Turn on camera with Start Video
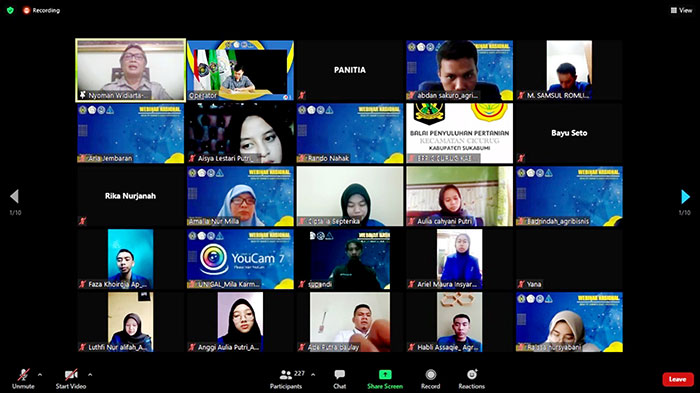The image size is (700, 393). pos(71,375)
